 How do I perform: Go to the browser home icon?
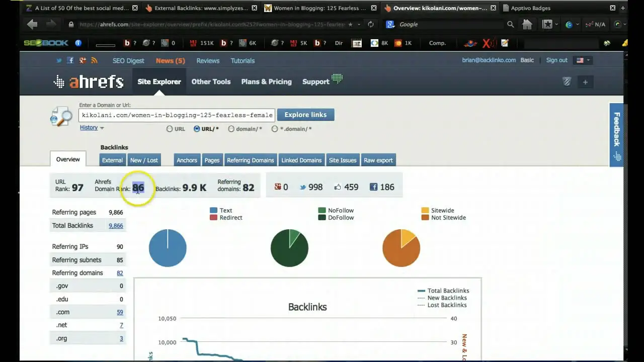coord(527,24)
